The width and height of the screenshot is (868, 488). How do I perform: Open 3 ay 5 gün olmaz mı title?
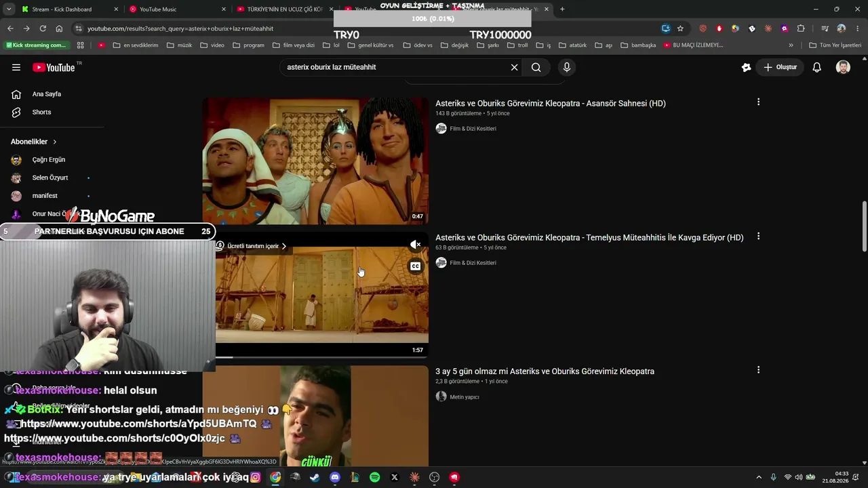tap(545, 371)
